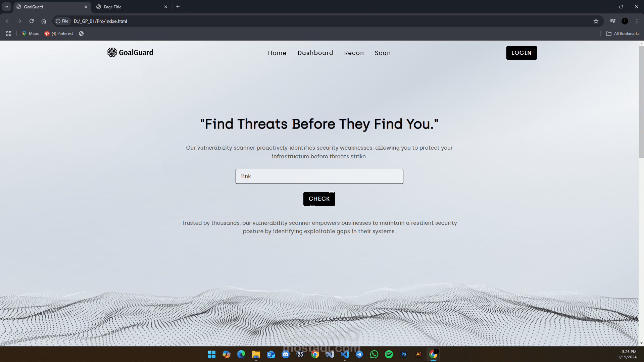This screenshot has height=362, width=644.
Task: Launch Microsoft Edge from the taskbar
Action: coord(241,354)
